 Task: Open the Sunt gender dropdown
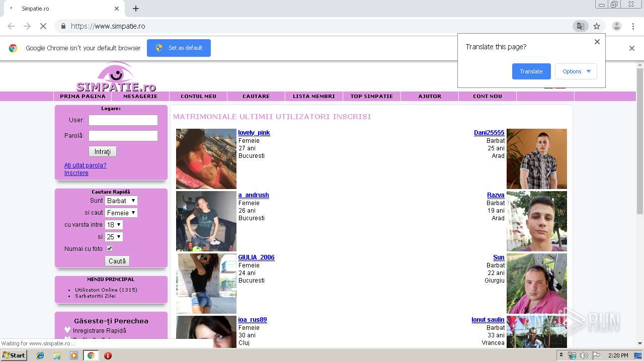tap(121, 201)
